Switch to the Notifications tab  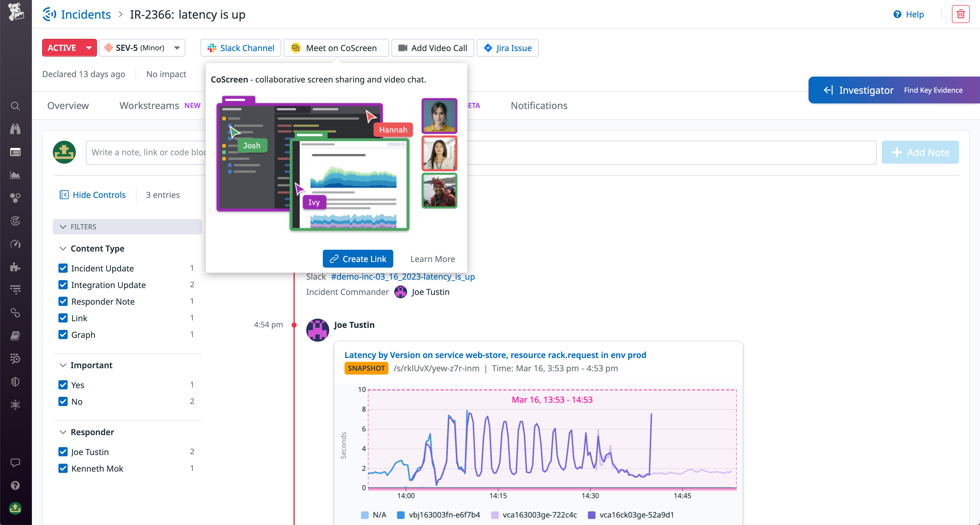(539, 105)
